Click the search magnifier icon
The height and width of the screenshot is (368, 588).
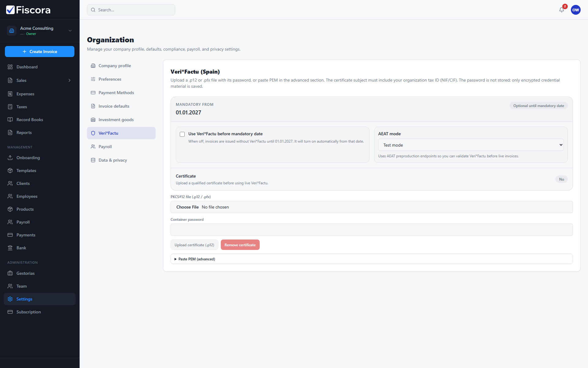pos(93,10)
